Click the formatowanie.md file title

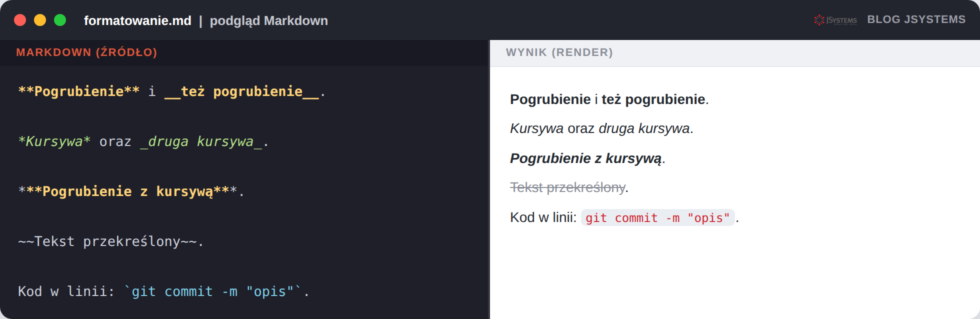[x=137, y=20]
